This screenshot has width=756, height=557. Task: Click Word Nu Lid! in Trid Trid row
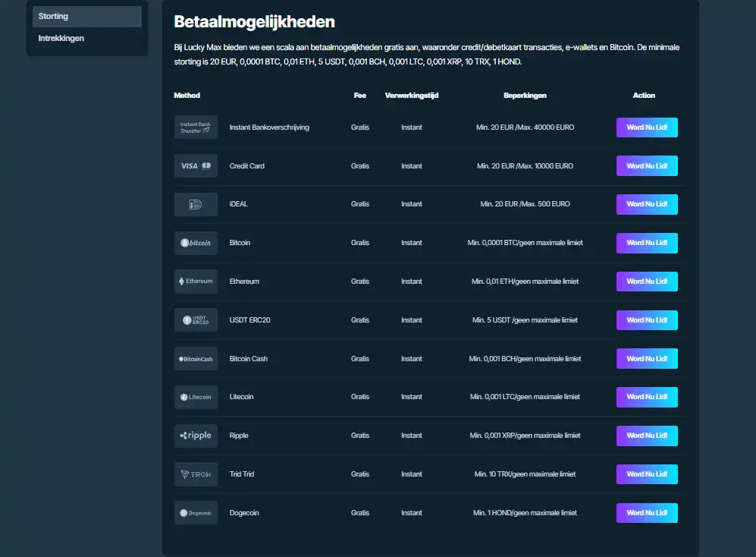pos(647,474)
